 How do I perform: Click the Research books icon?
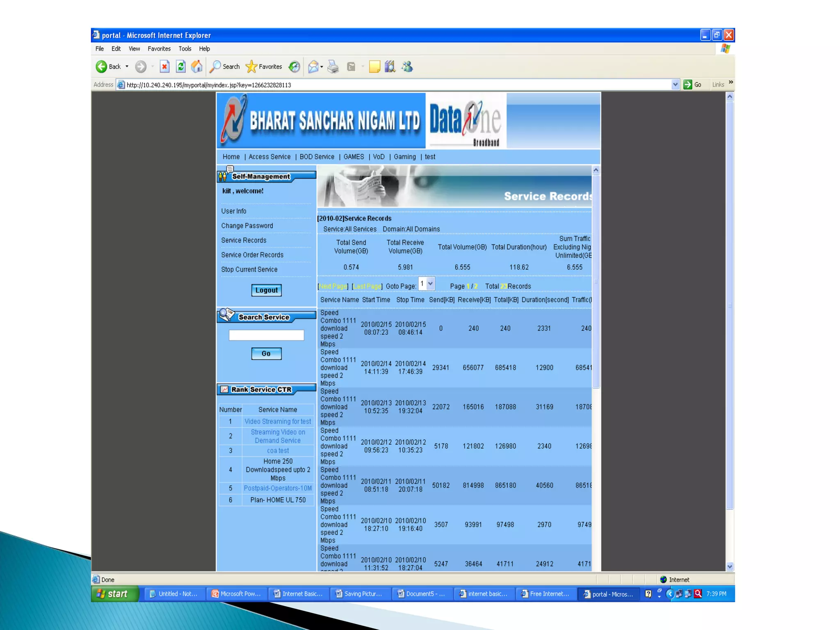[x=390, y=66]
